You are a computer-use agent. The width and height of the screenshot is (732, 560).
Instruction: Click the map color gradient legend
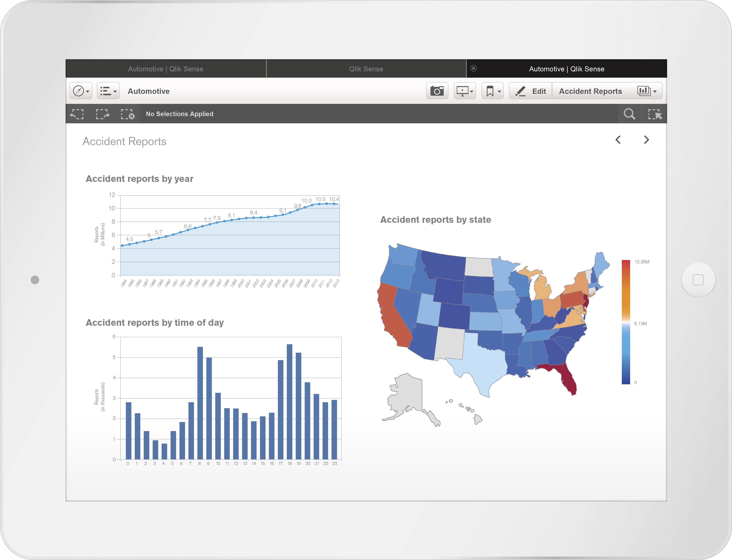(x=626, y=322)
